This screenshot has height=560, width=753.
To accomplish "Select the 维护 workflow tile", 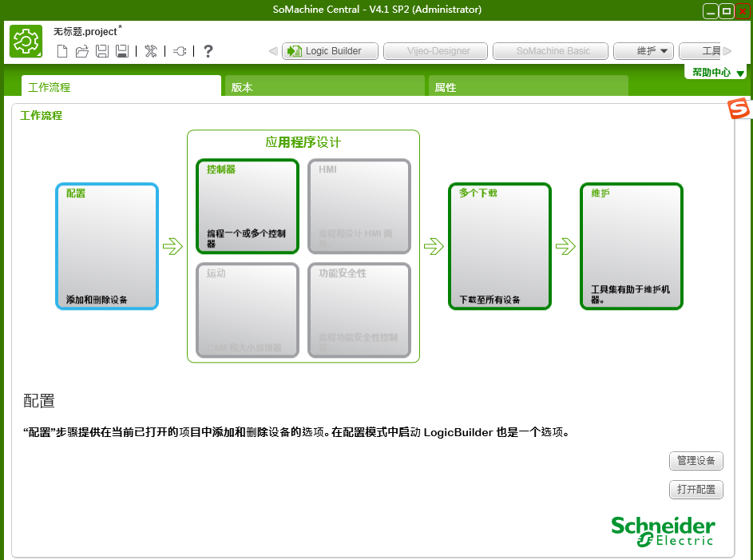I will point(632,246).
